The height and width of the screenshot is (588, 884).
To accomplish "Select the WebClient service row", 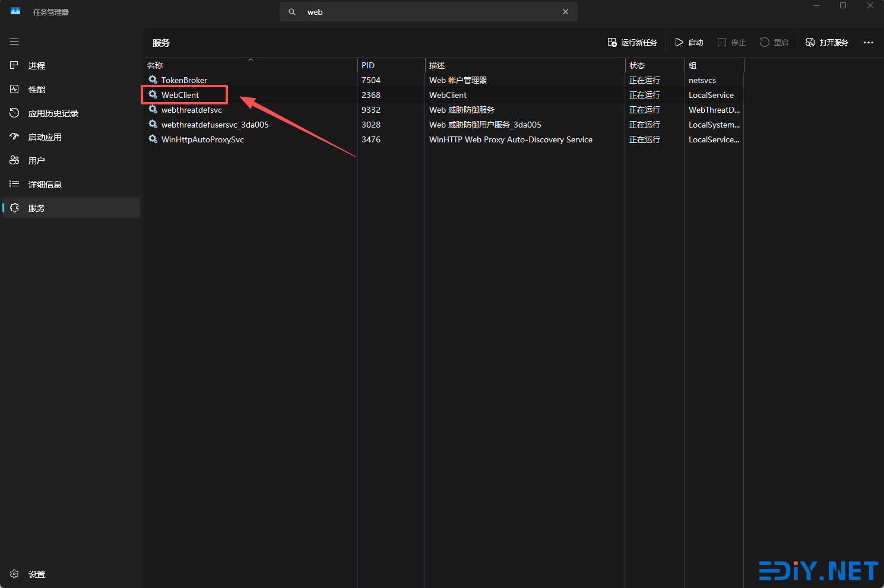I will click(180, 95).
